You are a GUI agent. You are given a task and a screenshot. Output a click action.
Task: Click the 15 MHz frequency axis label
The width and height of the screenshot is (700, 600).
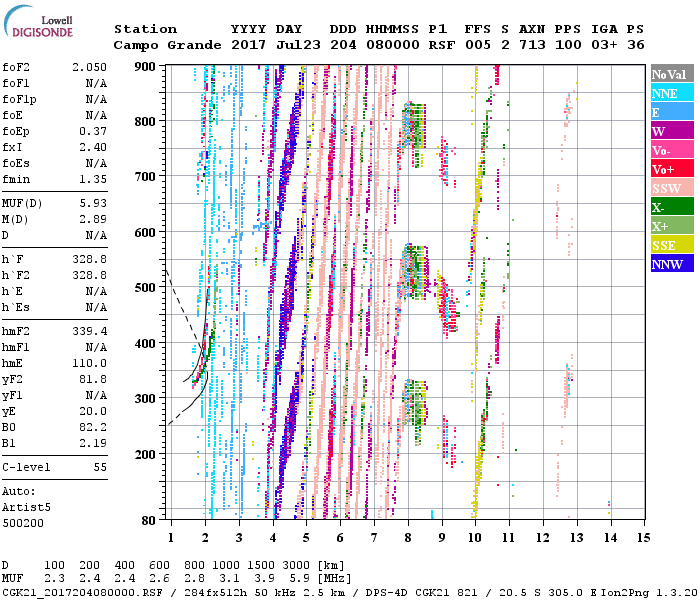643,538
